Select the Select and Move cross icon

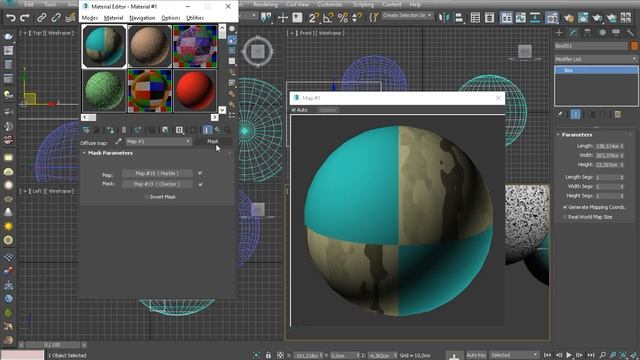(282, 18)
